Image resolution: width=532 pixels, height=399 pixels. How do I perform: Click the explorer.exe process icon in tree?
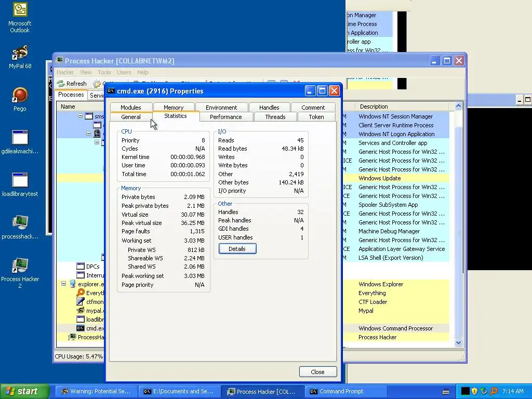pyautogui.click(x=72, y=284)
